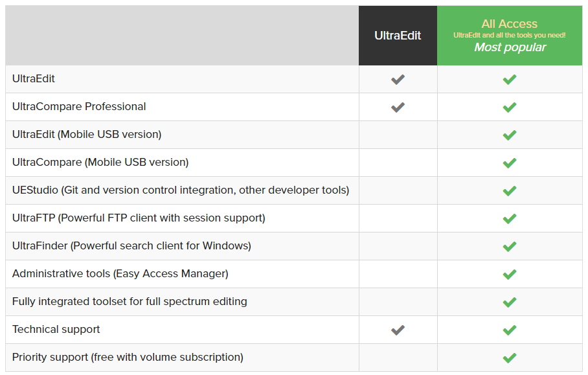Click UEStudio Git integration feature text

(181, 190)
